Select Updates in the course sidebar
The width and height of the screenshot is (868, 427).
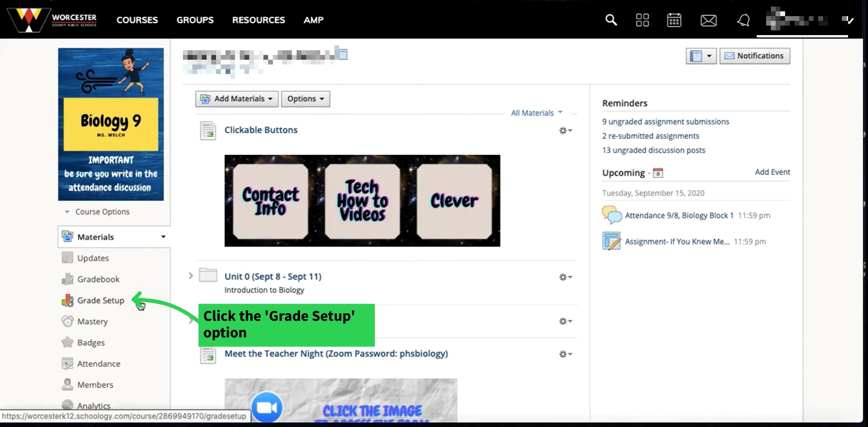pyautogui.click(x=93, y=258)
